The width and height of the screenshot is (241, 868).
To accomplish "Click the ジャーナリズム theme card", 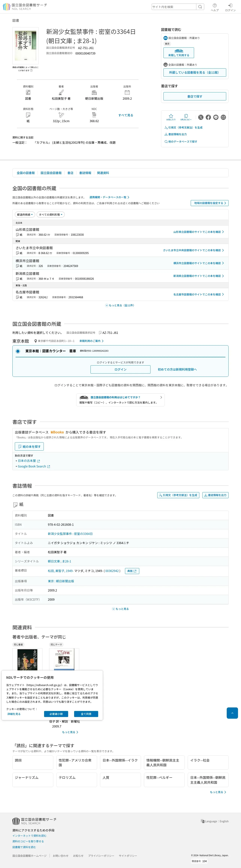I will (x=33, y=780).
